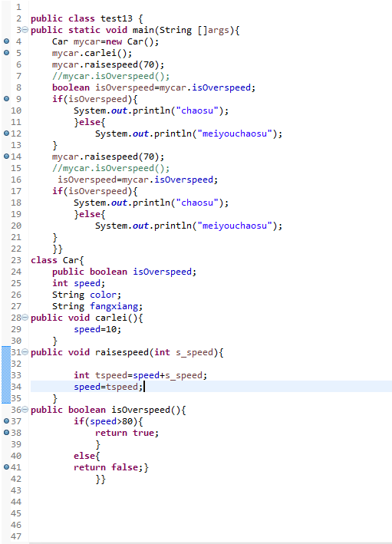Screen dimensions: 392x544
Task: Click 'if(isOverspeed){' on line 17
Action: pyautogui.click(x=94, y=191)
